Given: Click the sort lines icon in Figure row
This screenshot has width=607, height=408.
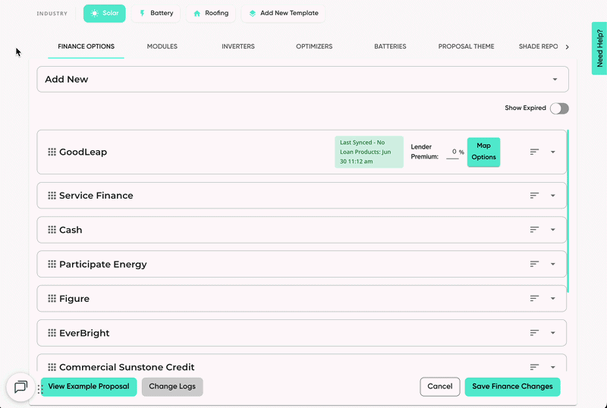Looking at the screenshot, I should point(534,298).
